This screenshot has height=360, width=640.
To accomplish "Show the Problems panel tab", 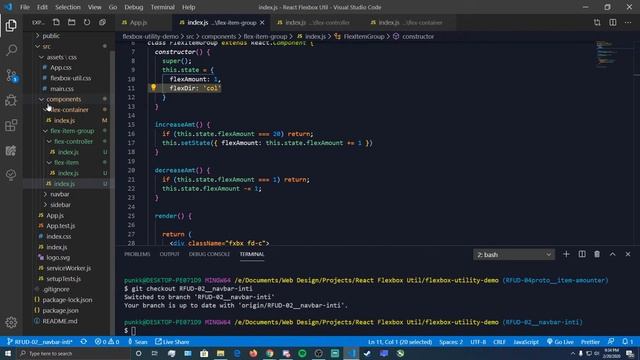I will click(137, 254).
